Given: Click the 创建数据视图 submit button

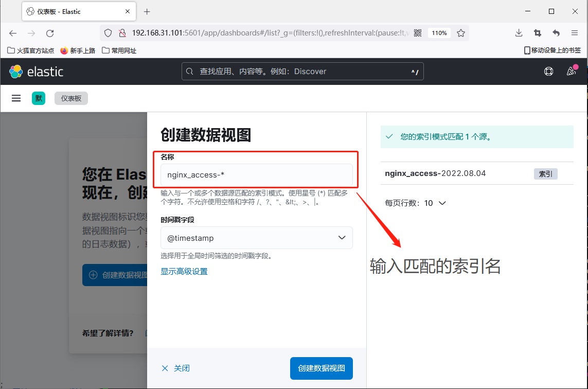Looking at the screenshot, I should coord(321,368).
